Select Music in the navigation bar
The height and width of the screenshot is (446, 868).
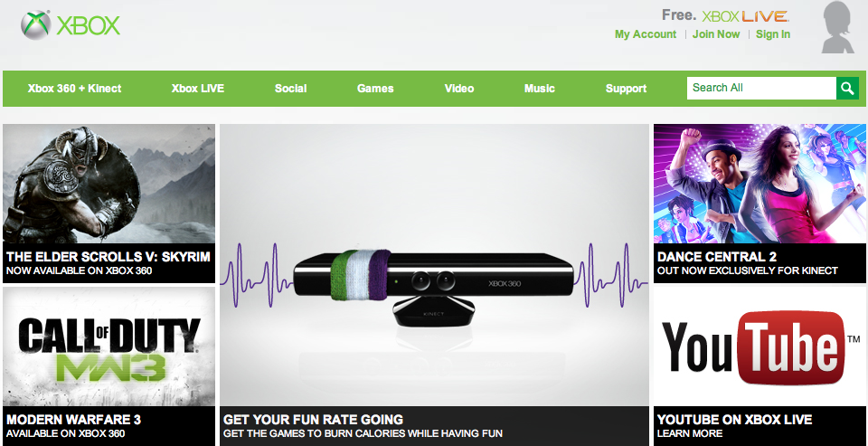pos(540,89)
